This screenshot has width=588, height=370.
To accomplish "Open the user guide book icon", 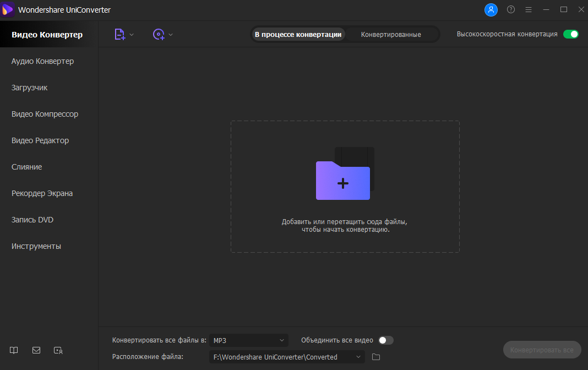I will pyautogui.click(x=14, y=350).
